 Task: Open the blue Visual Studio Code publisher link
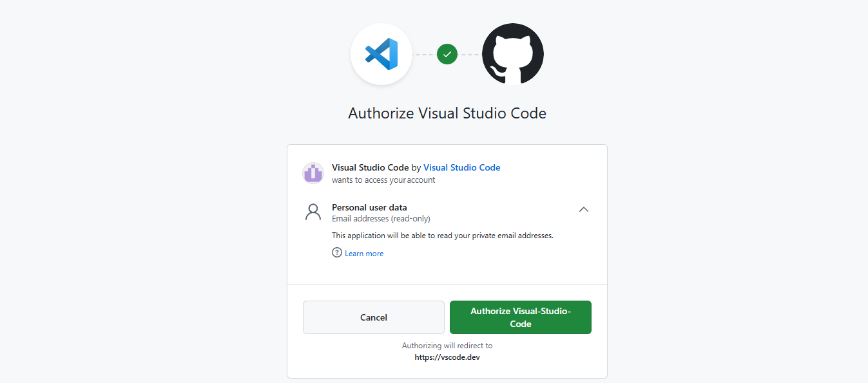click(x=461, y=167)
